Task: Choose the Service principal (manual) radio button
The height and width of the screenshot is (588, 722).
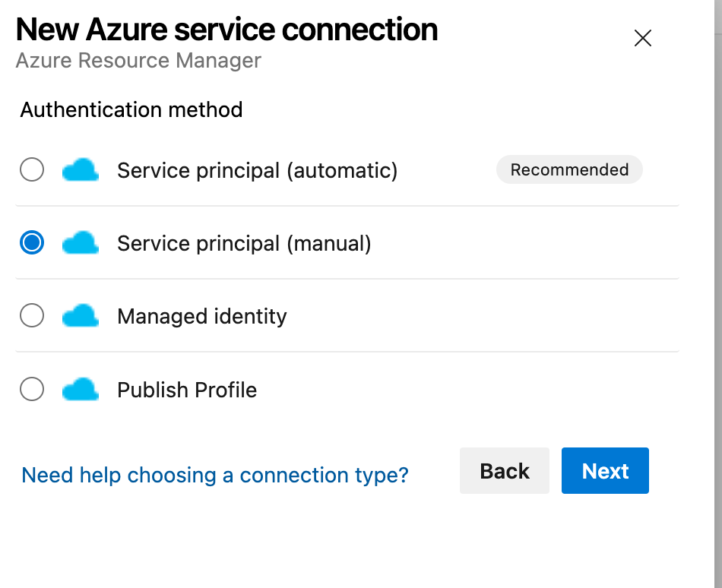Action: tap(32, 243)
